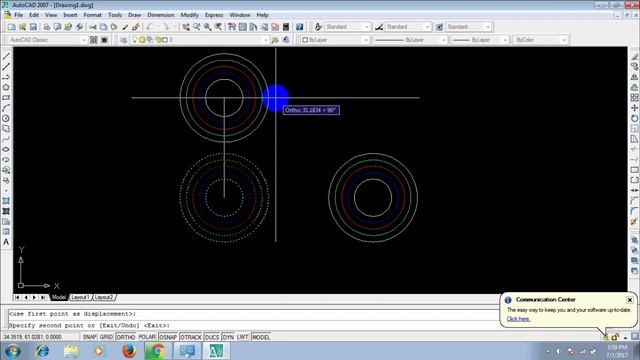Open Firefox from the taskbar

(129, 351)
